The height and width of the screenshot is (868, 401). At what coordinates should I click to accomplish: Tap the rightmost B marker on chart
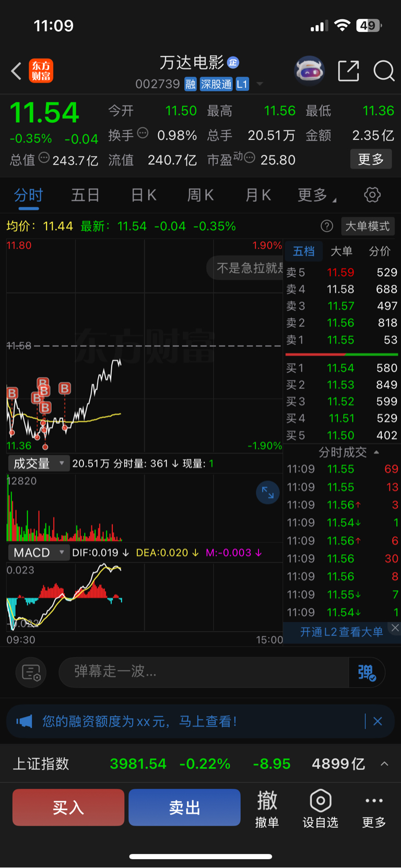[65, 388]
